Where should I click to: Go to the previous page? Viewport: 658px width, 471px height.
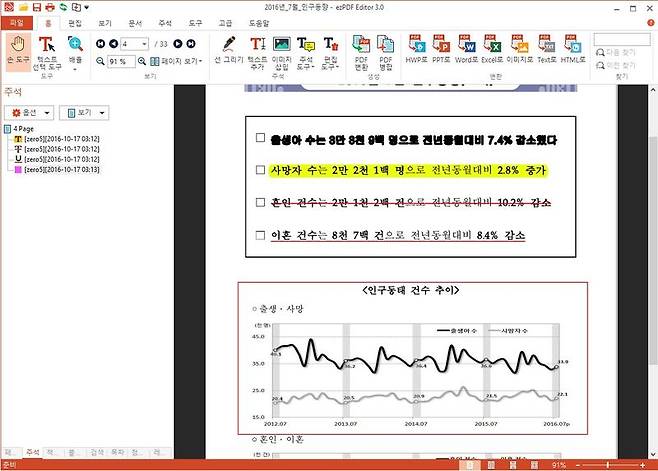tap(113, 44)
